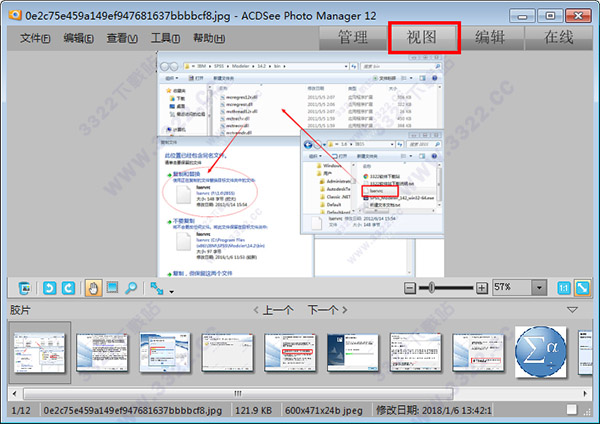The image size is (600, 424).
Task: Click the 57% zoom value field
Action: [x=511, y=287]
